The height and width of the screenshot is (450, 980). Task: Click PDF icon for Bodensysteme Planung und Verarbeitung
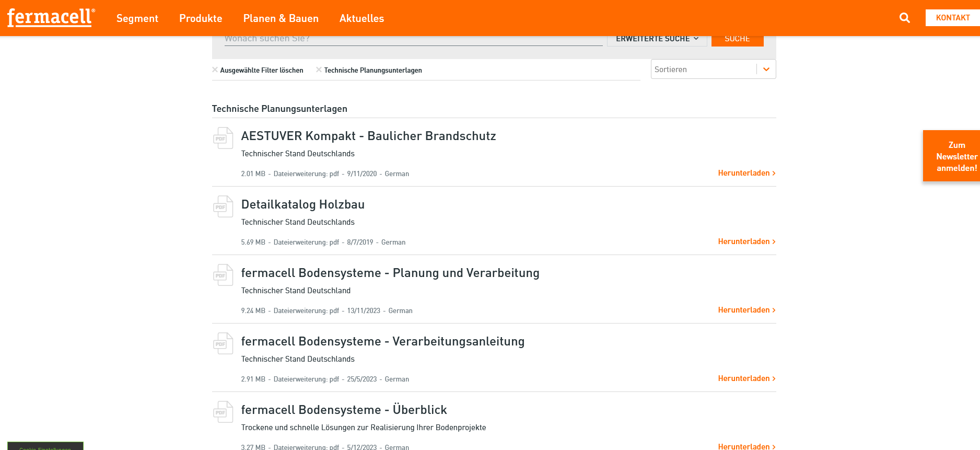pos(223,275)
